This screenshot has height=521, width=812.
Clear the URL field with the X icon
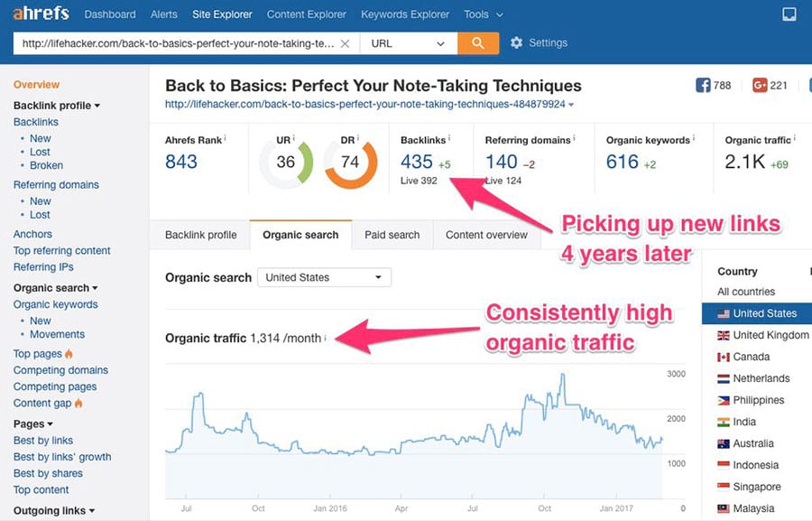click(x=345, y=43)
